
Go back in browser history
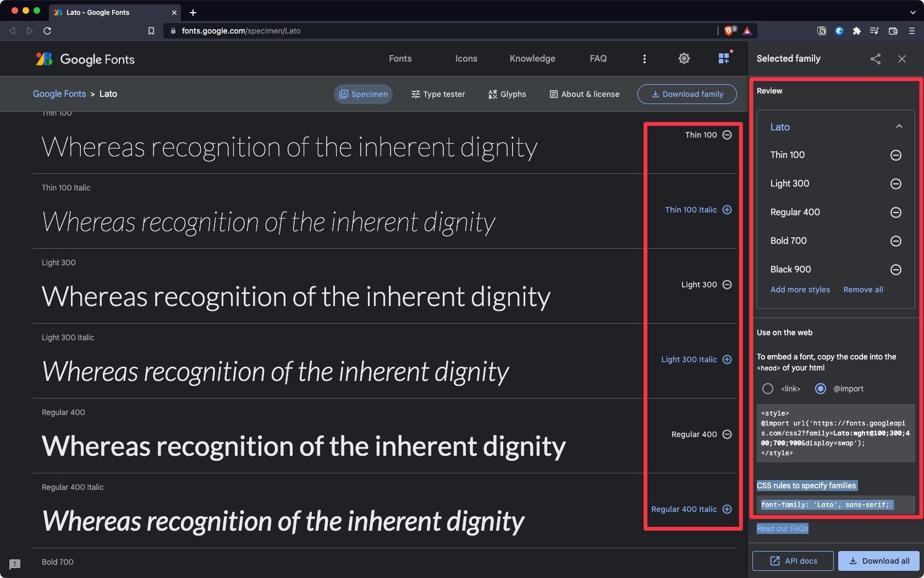coord(12,31)
